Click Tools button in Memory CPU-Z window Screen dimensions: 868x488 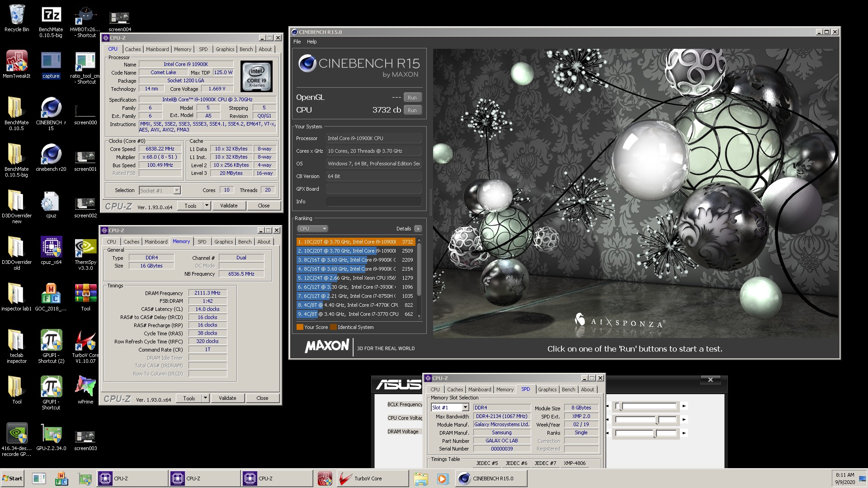tap(189, 398)
